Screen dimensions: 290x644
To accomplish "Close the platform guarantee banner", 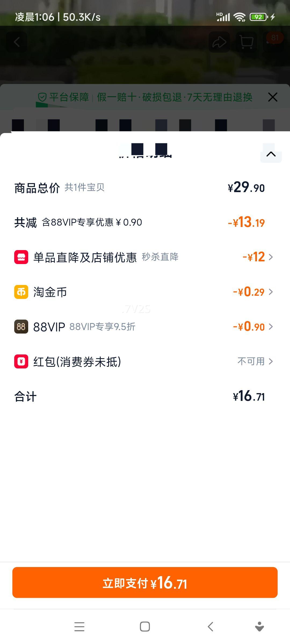I will point(273,97).
